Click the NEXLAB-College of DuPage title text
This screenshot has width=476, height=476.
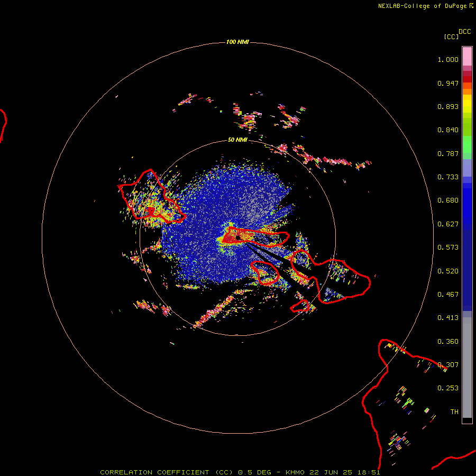pos(425,6)
